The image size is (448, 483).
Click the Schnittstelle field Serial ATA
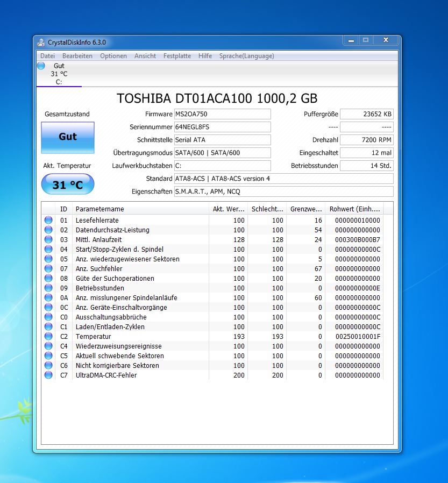pyautogui.click(x=222, y=140)
